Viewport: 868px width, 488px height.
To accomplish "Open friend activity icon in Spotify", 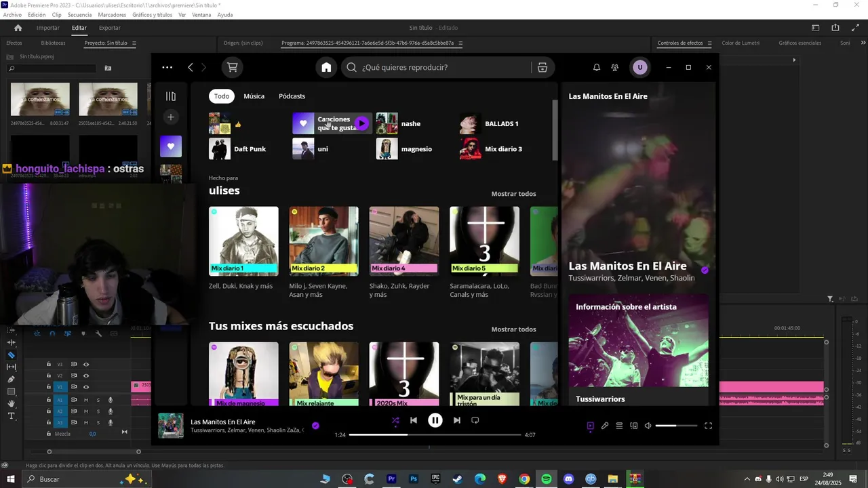I will [615, 67].
